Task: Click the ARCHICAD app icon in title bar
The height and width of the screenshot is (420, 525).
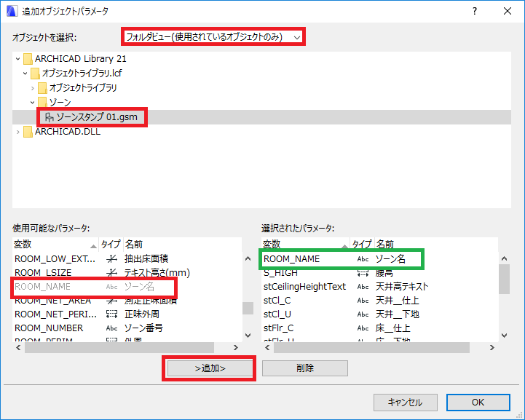Action: click(12, 11)
